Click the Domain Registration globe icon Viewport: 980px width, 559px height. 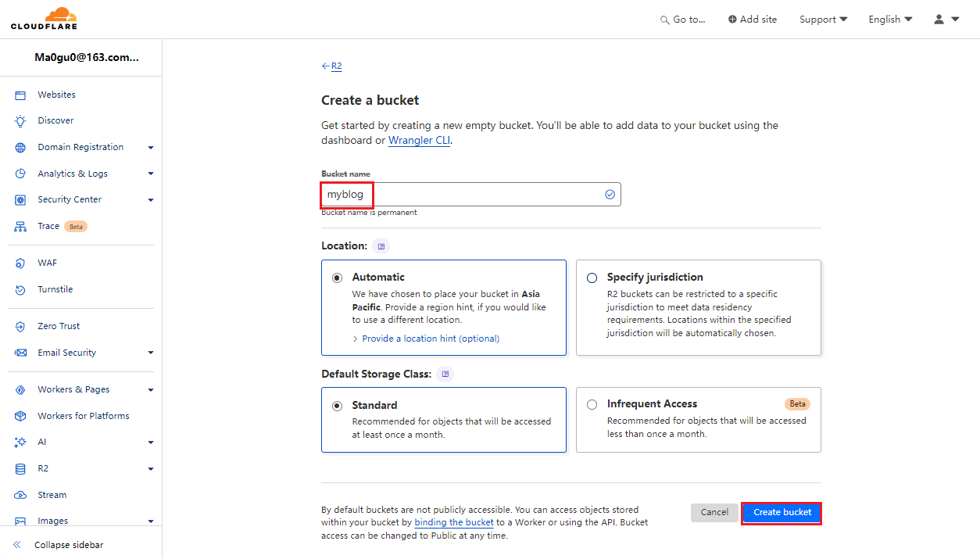point(20,147)
